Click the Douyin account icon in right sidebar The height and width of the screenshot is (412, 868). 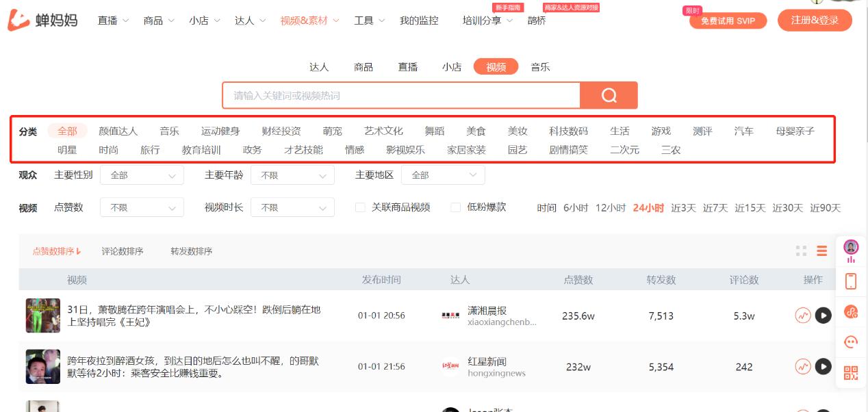pos(850,313)
